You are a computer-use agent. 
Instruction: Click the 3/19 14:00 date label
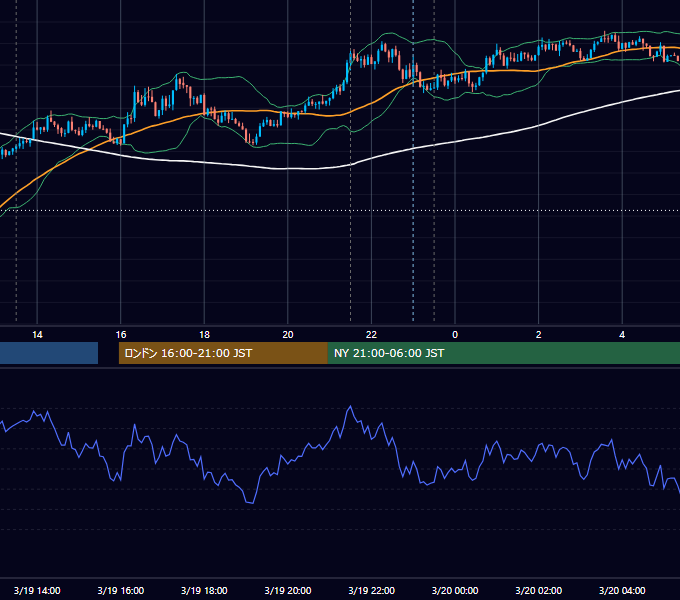(x=37, y=590)
